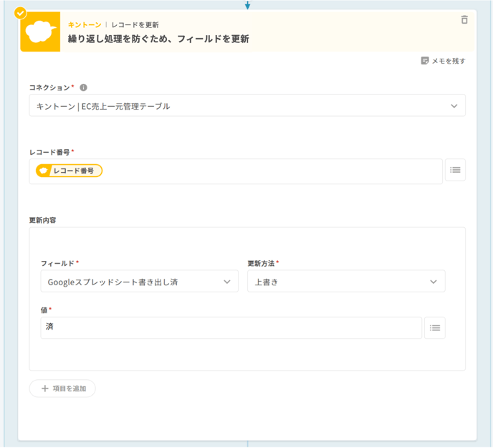Click the info icon beside コネクション
The image size is (493, 448).
coord(84,87)
